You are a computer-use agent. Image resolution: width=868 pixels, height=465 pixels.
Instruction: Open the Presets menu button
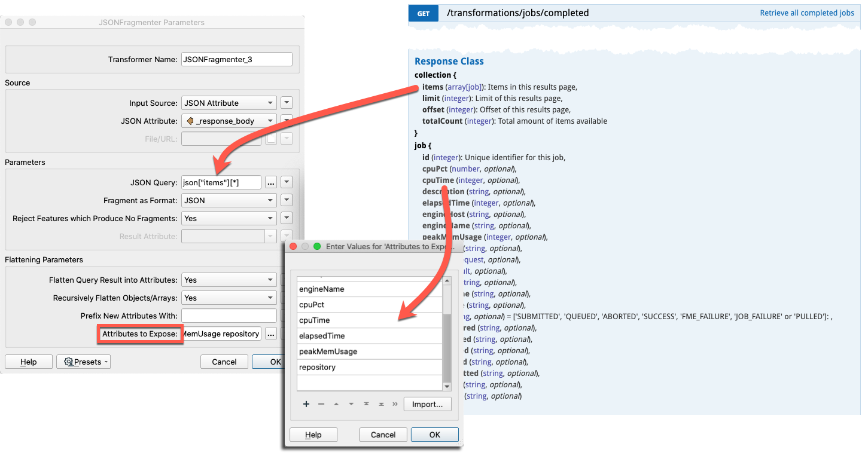[83, 362]
